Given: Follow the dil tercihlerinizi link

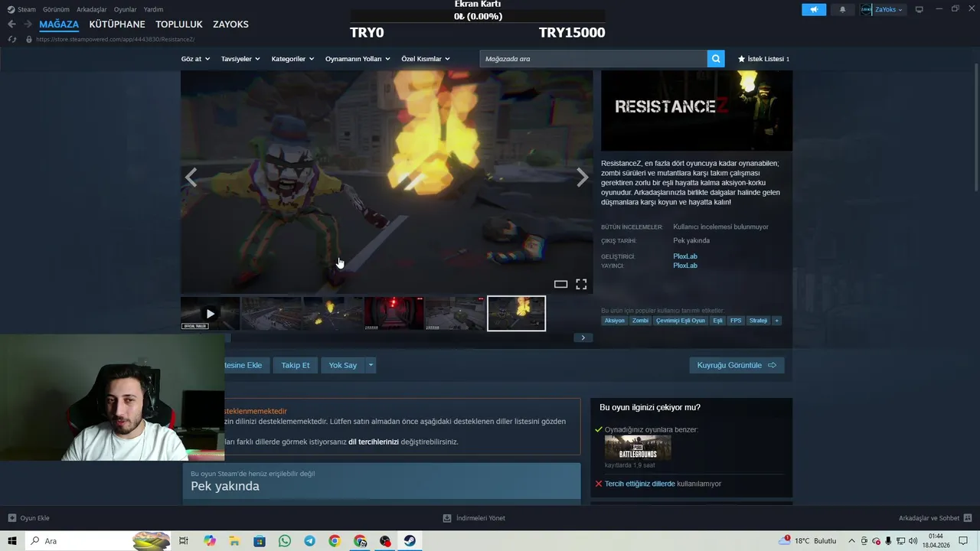Looking at the screenshot, I should (x=374, y=442).
